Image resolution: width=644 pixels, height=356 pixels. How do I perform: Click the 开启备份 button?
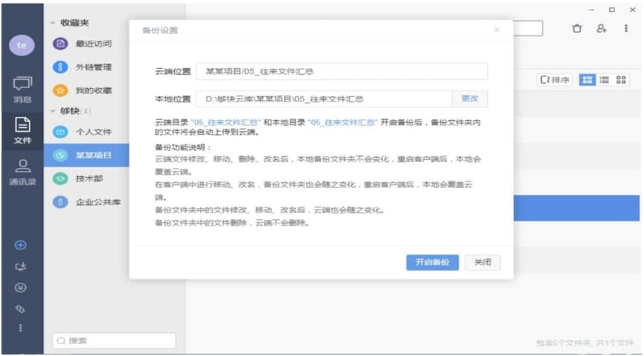pyautogui.click(x=432, y=263)
